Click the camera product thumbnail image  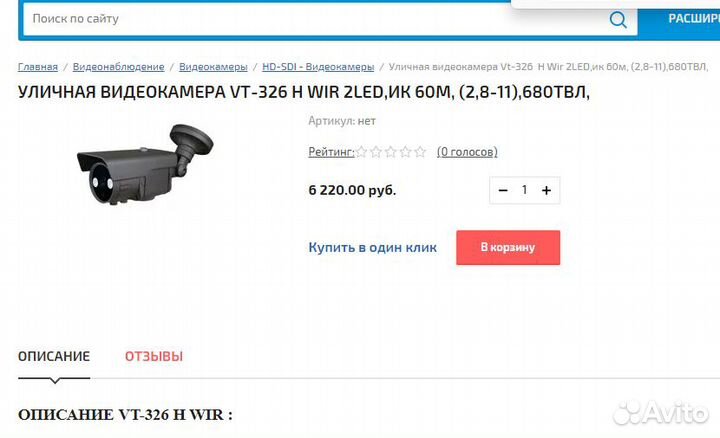point(145,164)
